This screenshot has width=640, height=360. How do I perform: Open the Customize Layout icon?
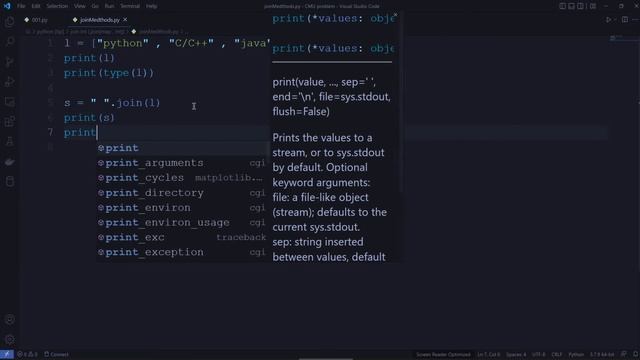pyautogui.click(x=593, y=6)
